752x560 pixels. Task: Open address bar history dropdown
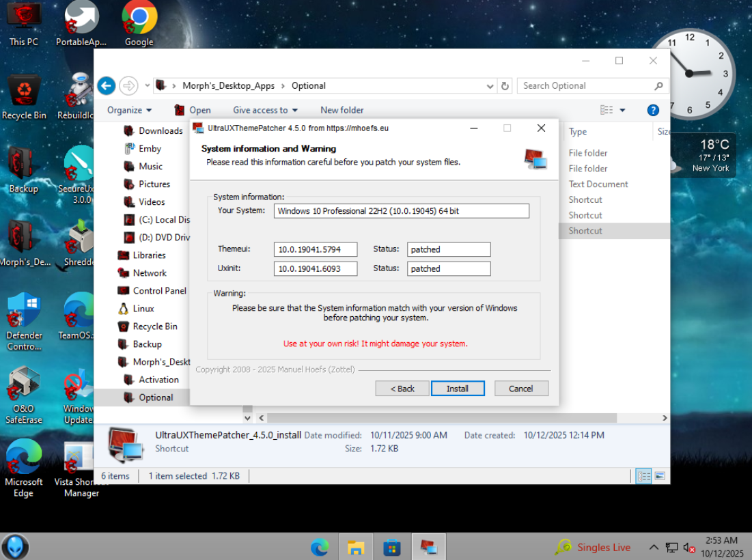490,86
